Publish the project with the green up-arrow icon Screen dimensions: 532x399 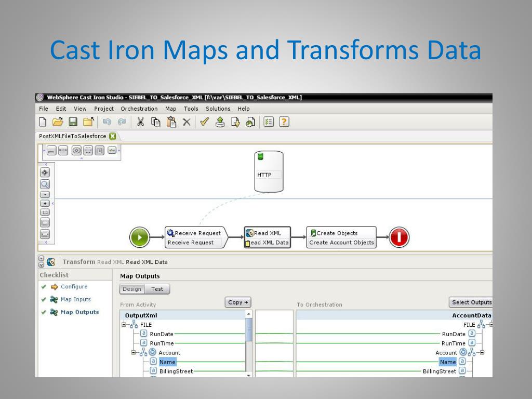tap(220, 122)
